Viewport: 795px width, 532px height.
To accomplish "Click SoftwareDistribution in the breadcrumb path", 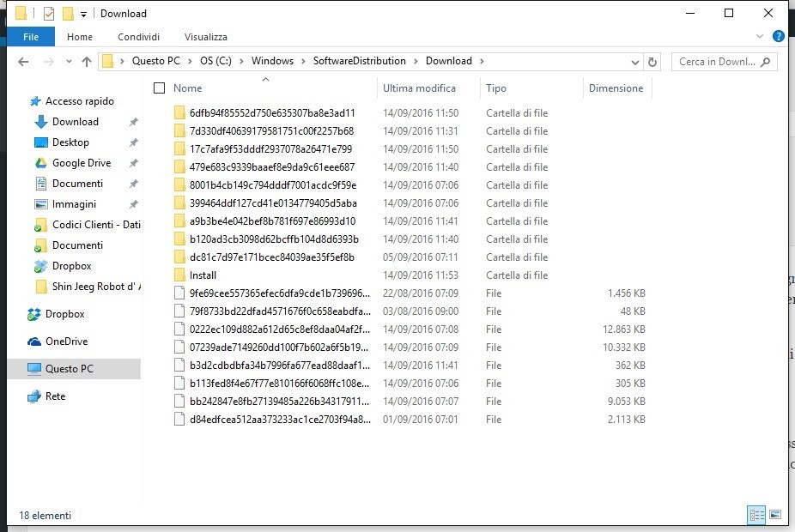I will click(x=359, y=61).
